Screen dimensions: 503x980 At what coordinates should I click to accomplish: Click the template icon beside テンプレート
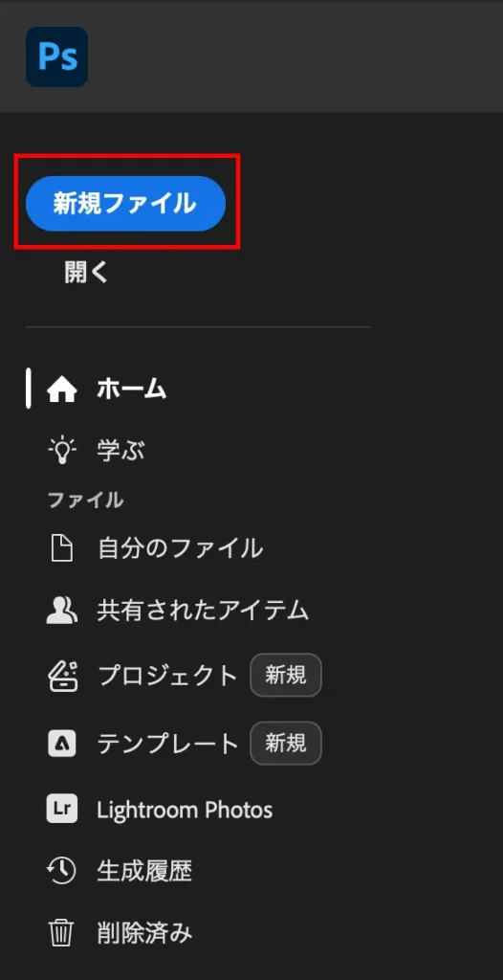62,744
